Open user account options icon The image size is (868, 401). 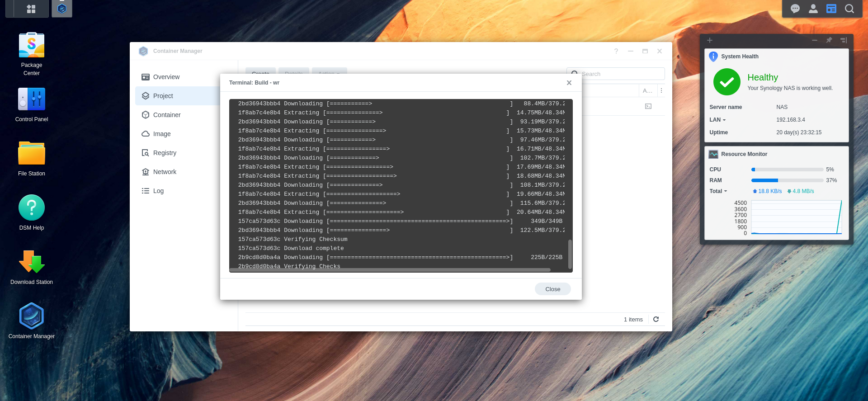(x=813, y=9)
